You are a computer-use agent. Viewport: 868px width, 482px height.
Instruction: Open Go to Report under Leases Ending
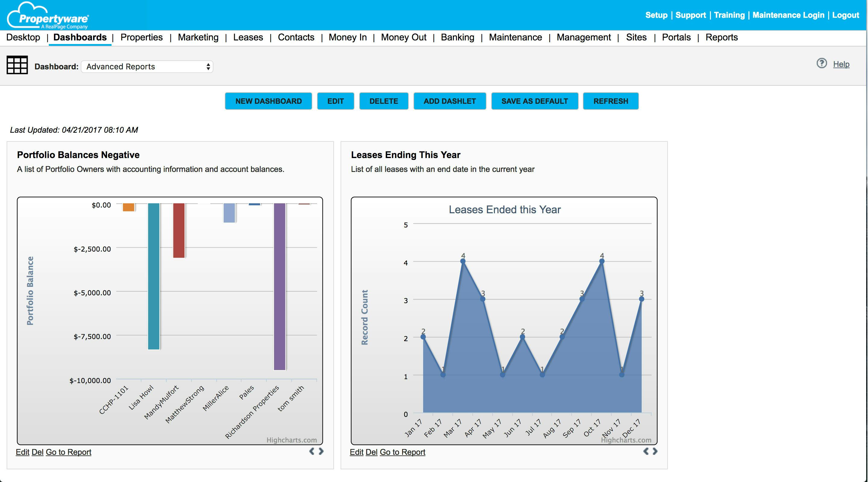coord(402,452)
